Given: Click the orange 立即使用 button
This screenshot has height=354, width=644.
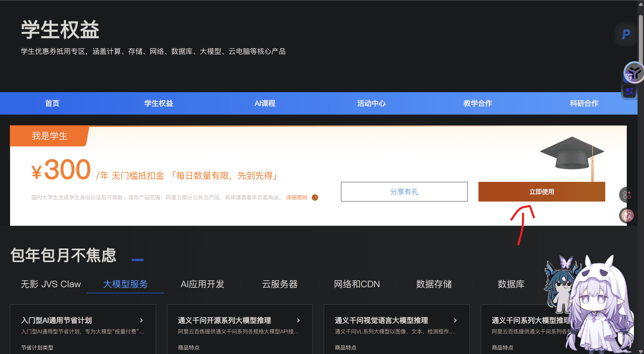Looking at the screenshot, I should pyautogui.click(x=542, y=192).
